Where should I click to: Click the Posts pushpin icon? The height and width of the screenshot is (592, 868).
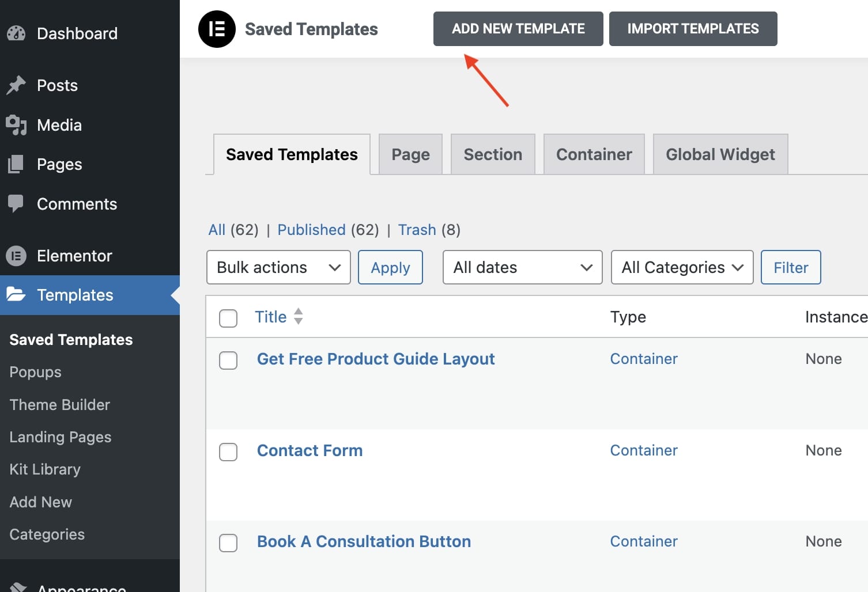16,85
